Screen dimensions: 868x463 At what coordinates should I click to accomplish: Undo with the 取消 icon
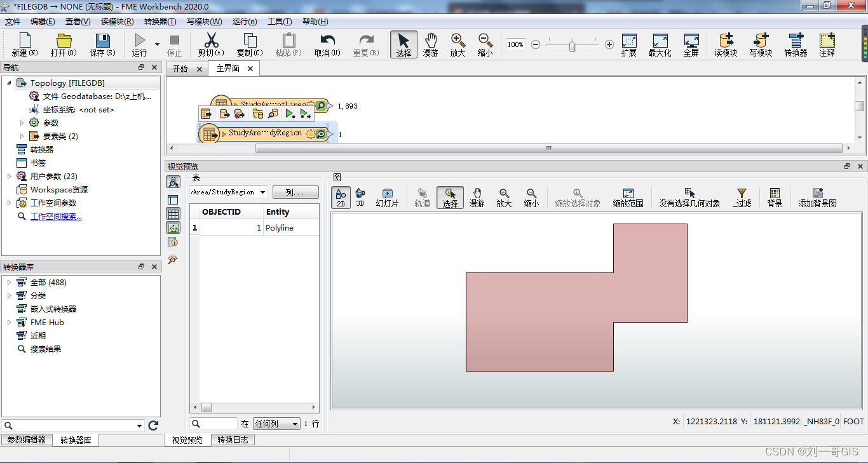327,45
